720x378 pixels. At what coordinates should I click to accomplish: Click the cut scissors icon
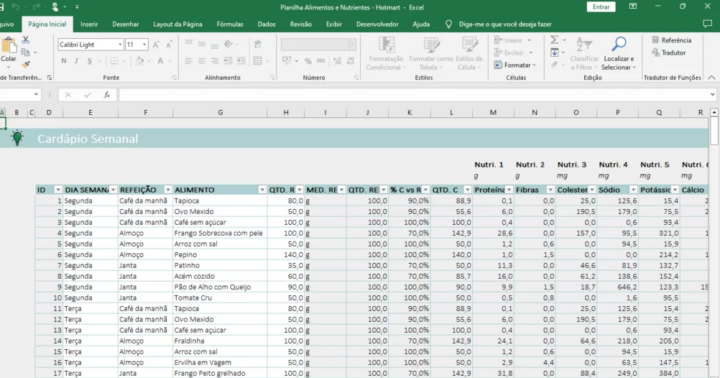26,40
